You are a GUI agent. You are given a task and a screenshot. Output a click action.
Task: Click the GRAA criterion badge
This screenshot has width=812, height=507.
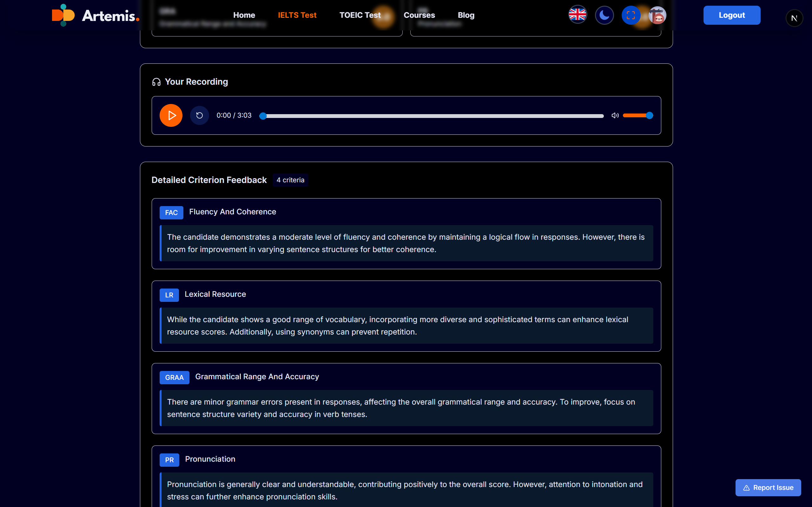(x=174, y=378)
